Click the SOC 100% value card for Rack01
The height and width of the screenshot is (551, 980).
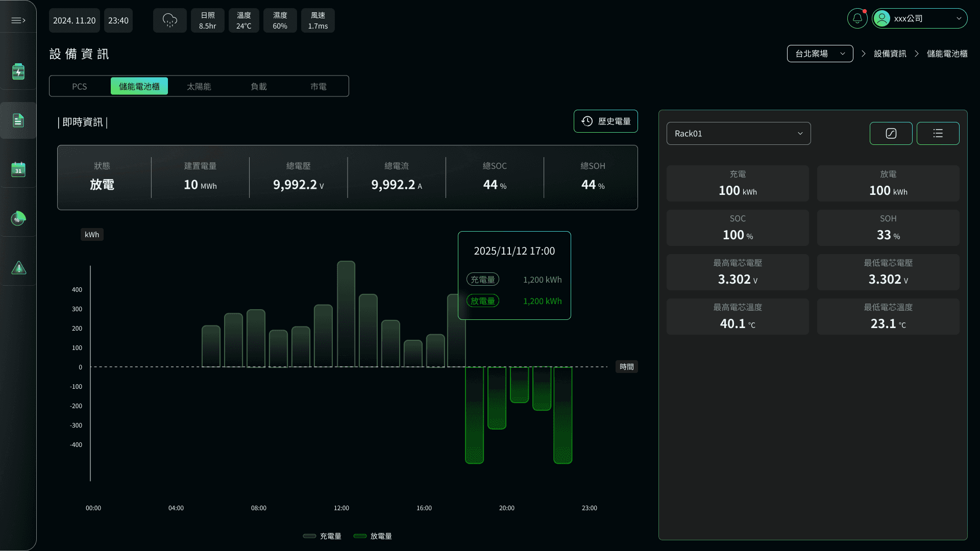[738, 228]
